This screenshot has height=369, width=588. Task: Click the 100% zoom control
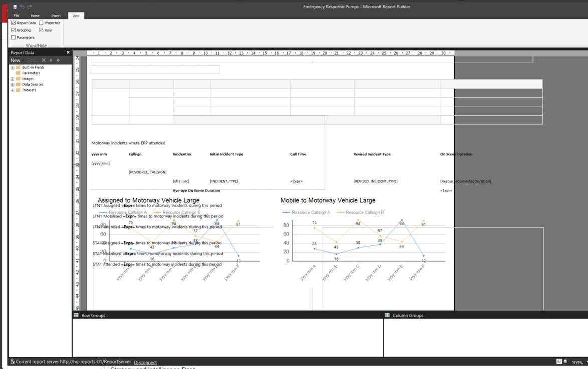pos(576,362)
